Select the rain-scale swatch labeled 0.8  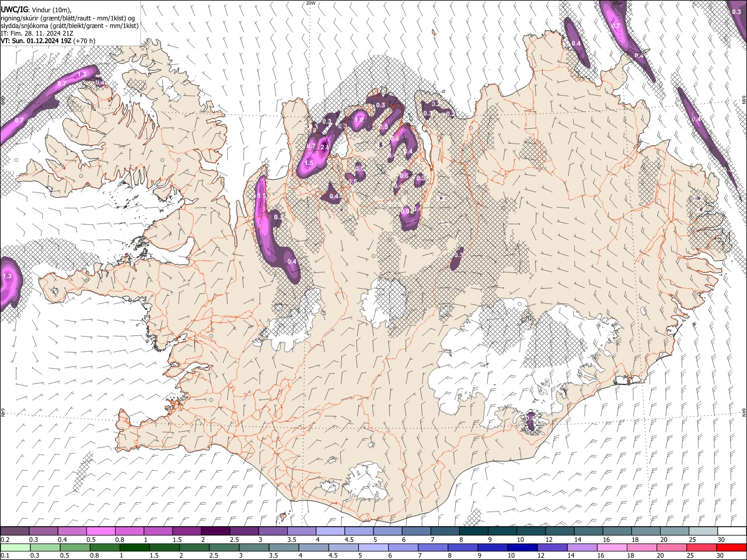[x=104, y=547]
